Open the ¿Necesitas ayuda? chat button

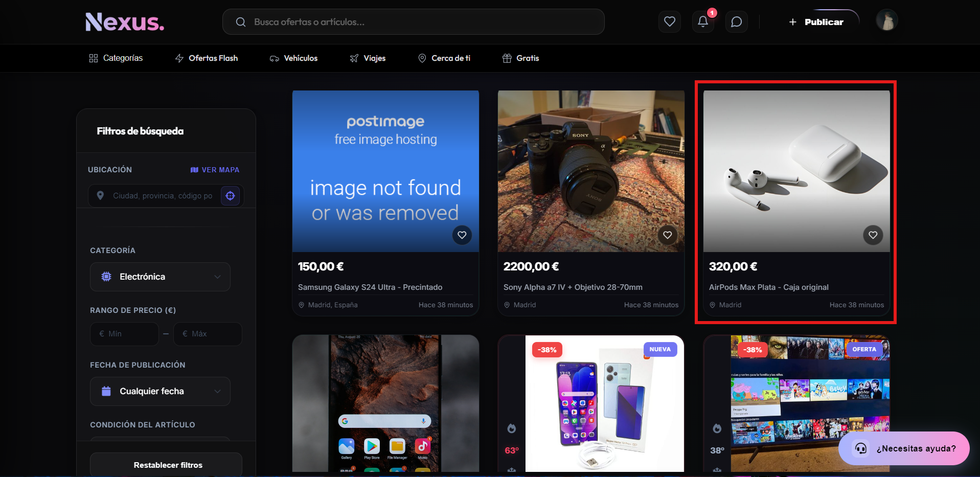[x=904, y=448]
